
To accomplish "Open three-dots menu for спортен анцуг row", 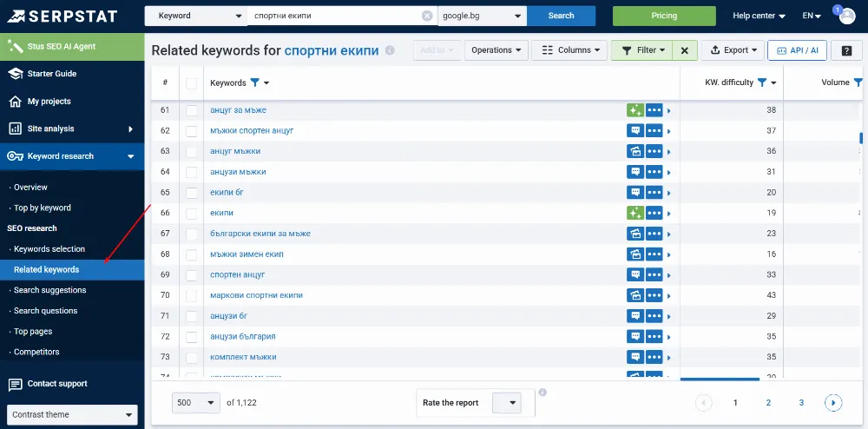I will pyautogui.click(x=654, y=274).
